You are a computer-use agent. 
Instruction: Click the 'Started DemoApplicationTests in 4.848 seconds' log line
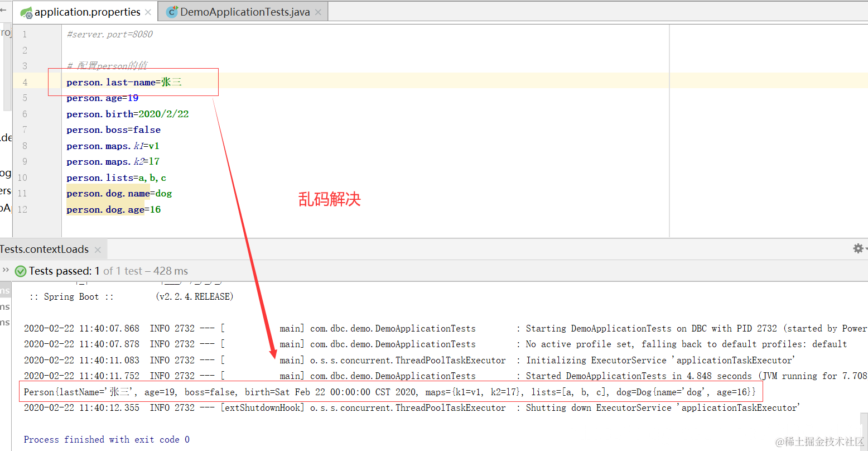pos(445,376)
